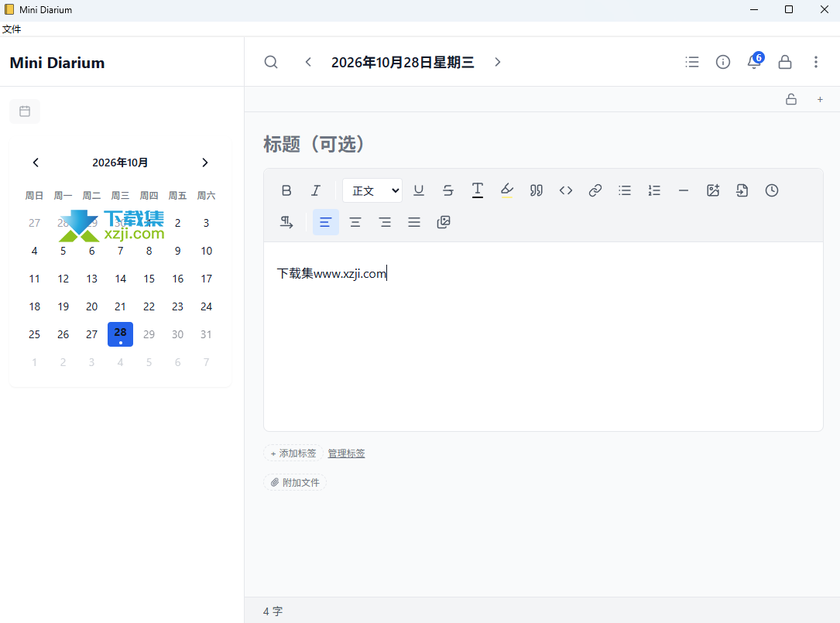The width and height of the screenshot is (840, 623).
Task: Toggle underline formatting
Action: pyautogui.click(x=419, y=190)
